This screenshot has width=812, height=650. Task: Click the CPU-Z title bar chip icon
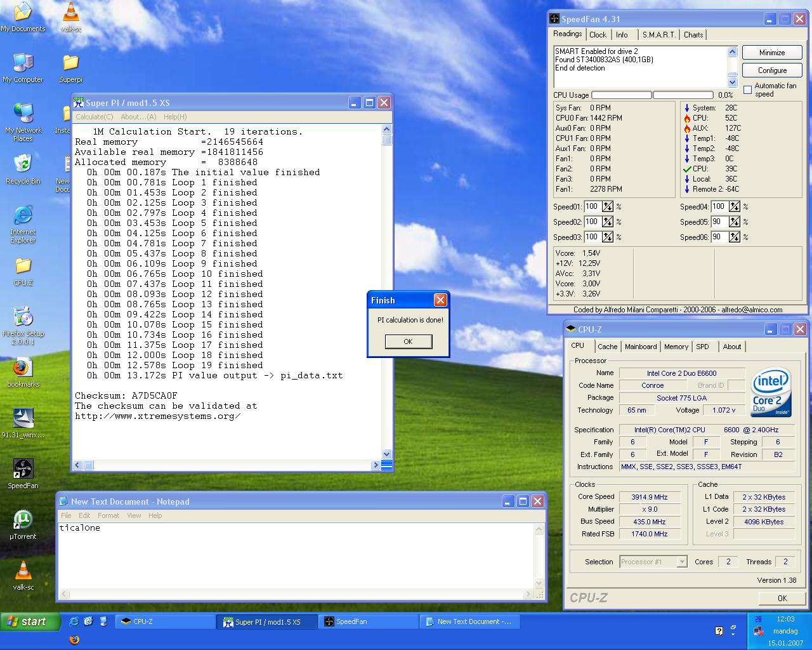click(570, 329)
